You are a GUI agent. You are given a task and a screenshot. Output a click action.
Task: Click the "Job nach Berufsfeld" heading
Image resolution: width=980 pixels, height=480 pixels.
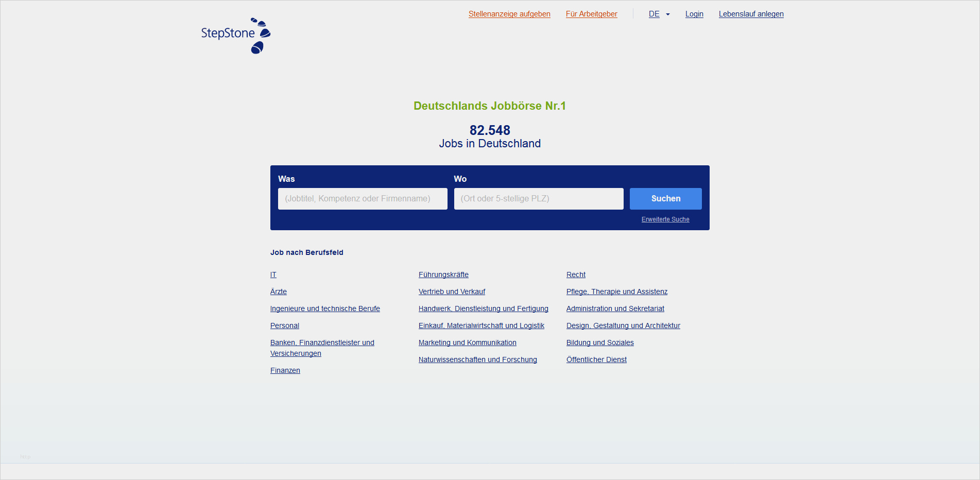coord(307,252)
